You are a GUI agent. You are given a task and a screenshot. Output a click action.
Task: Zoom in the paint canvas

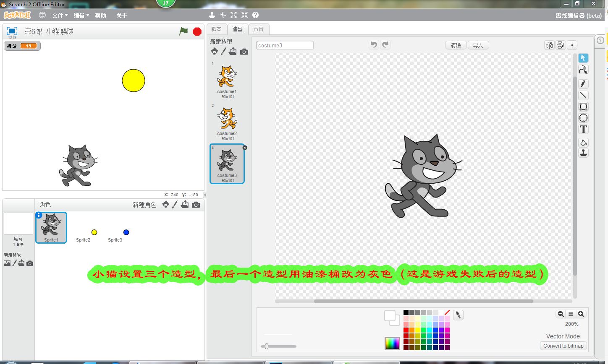coord(581,314)
